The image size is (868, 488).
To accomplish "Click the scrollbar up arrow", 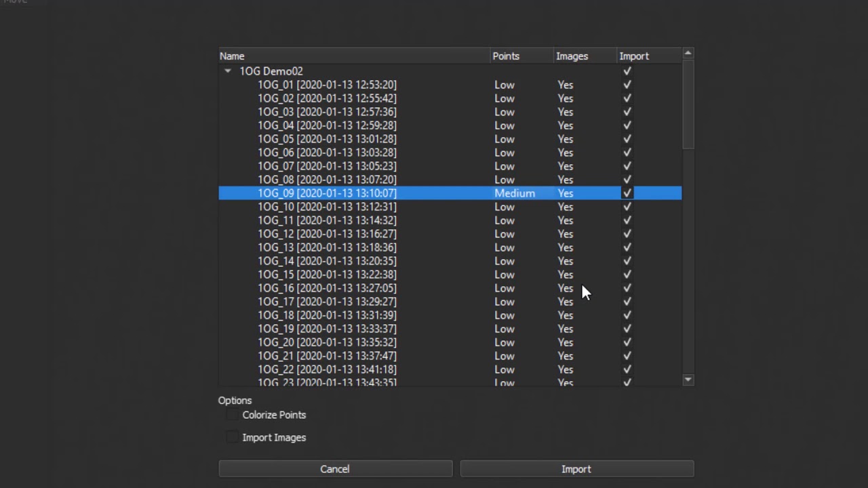I will tap(688, 53).
